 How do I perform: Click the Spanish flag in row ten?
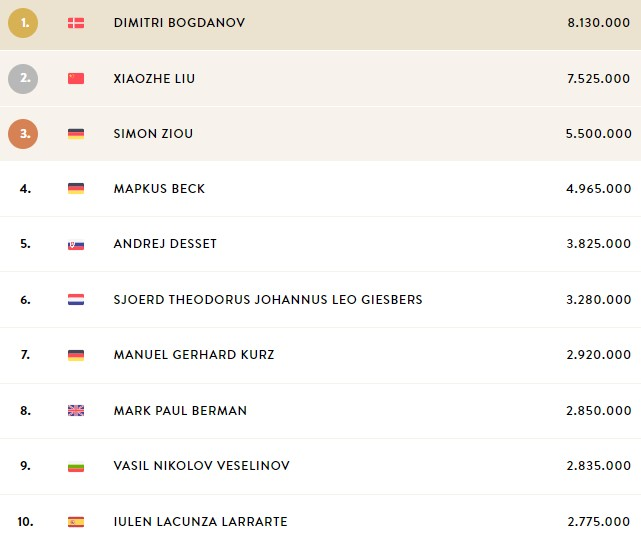76,522
